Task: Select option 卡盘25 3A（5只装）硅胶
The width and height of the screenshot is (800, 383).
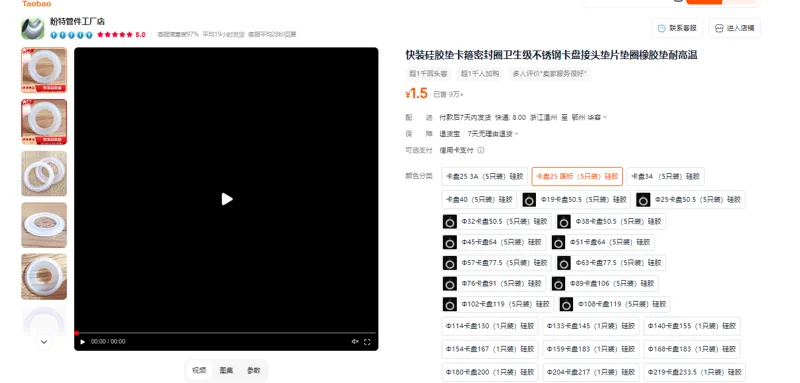Action: [485, 176]
